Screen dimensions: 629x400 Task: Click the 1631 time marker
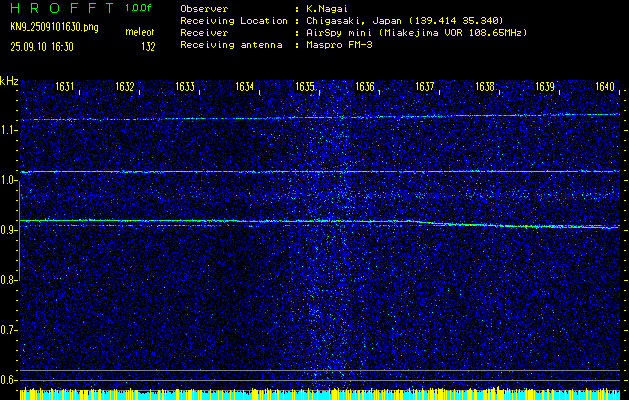(64, 86)
